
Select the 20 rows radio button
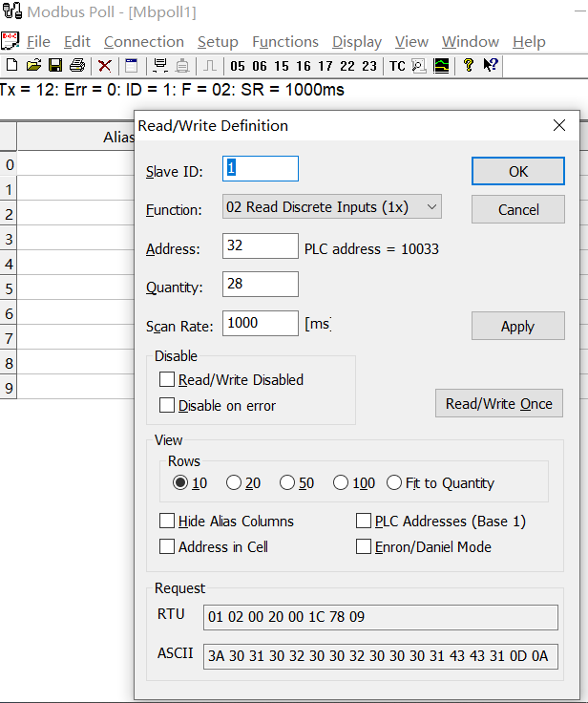click(x=234, y=483)
